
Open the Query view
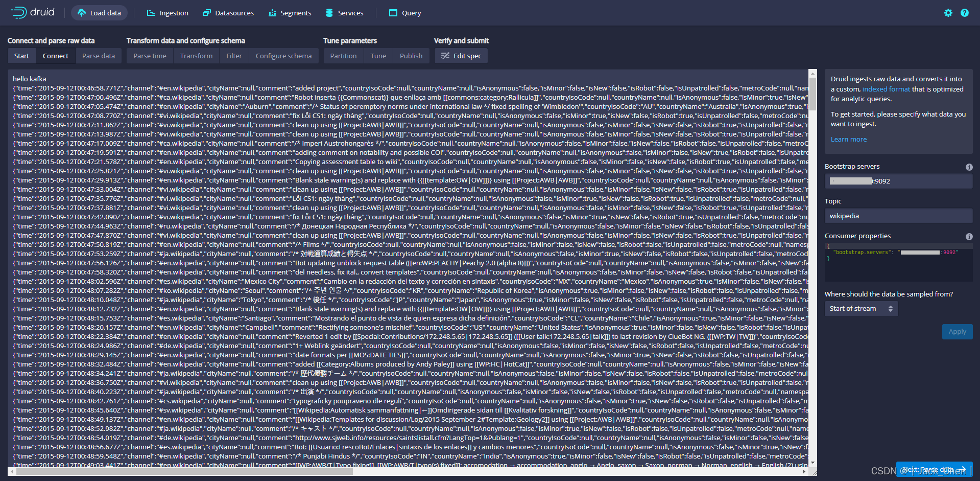point(405,13)
